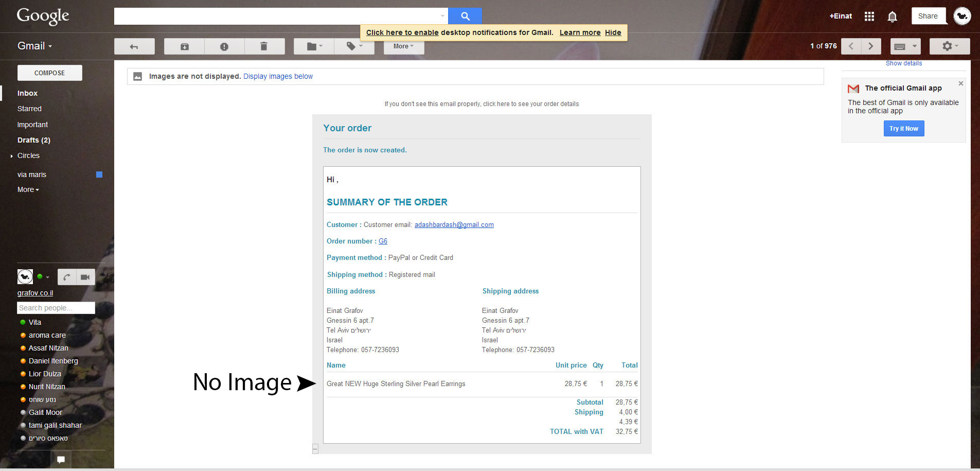Click the blue search magnifier button
The image size is (980, 471).
point(465,16)
